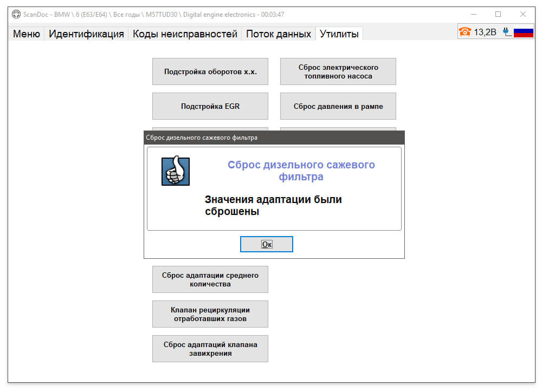Click the Russian flag language icon

coord(524,32)
